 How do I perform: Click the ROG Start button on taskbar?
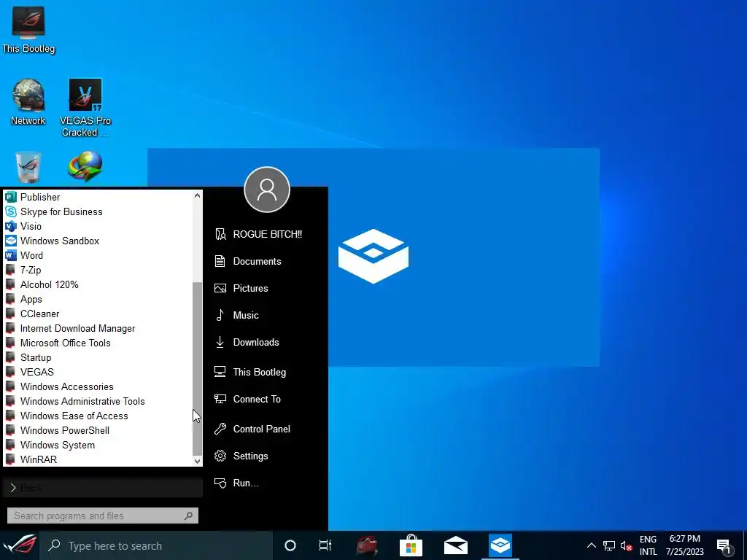click(x=19, y=545)
